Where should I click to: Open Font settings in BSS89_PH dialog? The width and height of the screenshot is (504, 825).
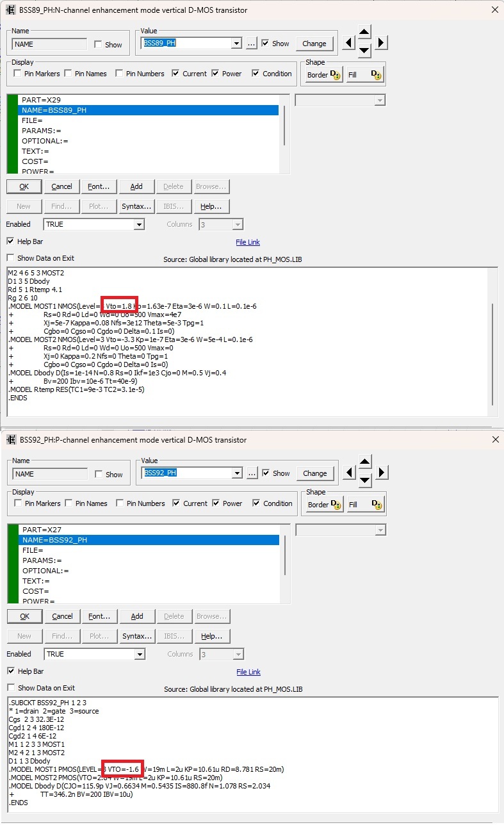(98, 186)
